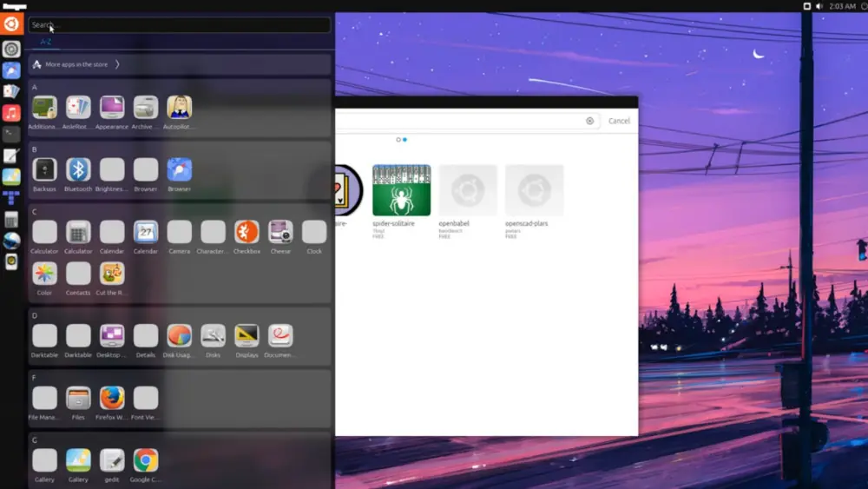This screenshot has width=868, height=489.
Task: Open the Terminal from the launcher
Action: coord(11,134)
